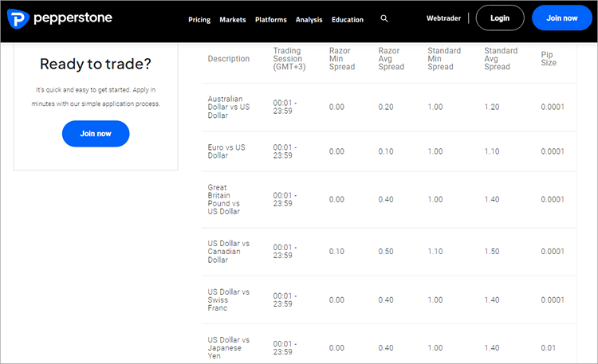Open the Education menu
The height and width of the screenshot is (364, 598).
click(347, 19)
